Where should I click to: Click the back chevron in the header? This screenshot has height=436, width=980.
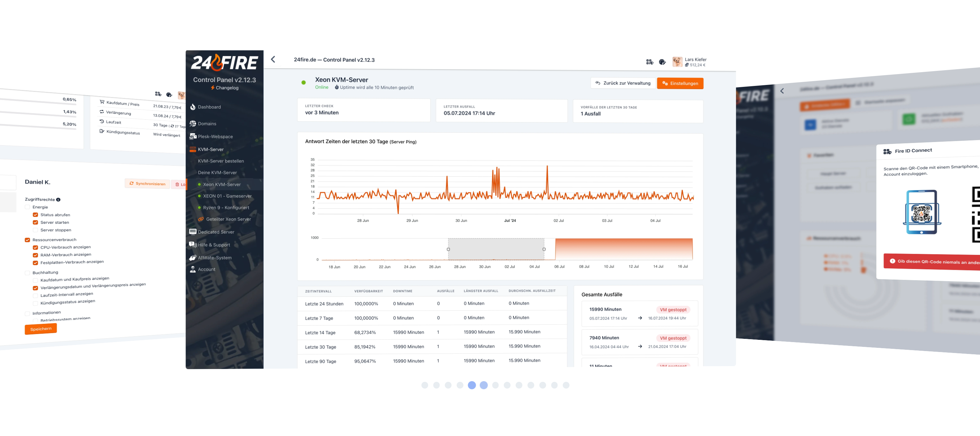(273, 59)
